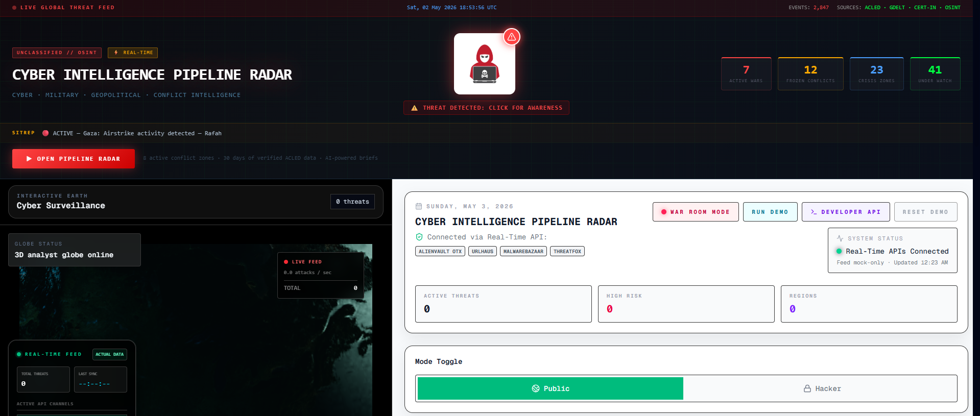Click the Active Threats stat card
The height and width of the screenshot is (416, 980).
(503, 304)
